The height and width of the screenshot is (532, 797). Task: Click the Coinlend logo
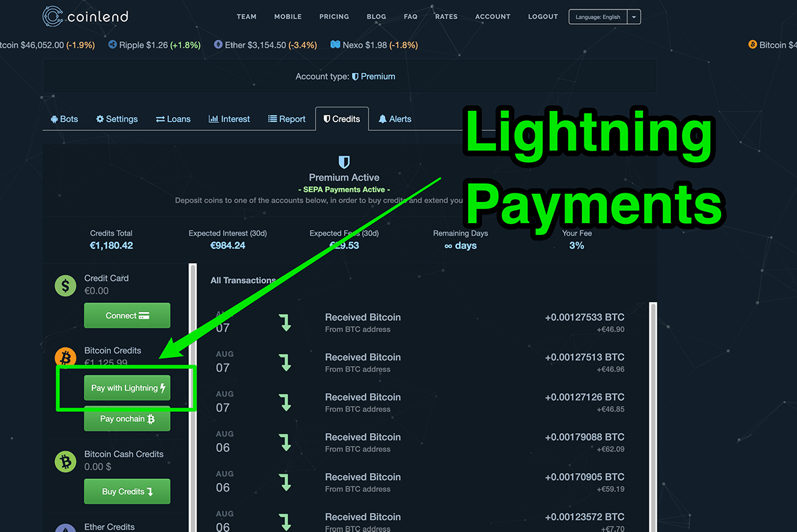pyautogui.click(x=85, y=17)
